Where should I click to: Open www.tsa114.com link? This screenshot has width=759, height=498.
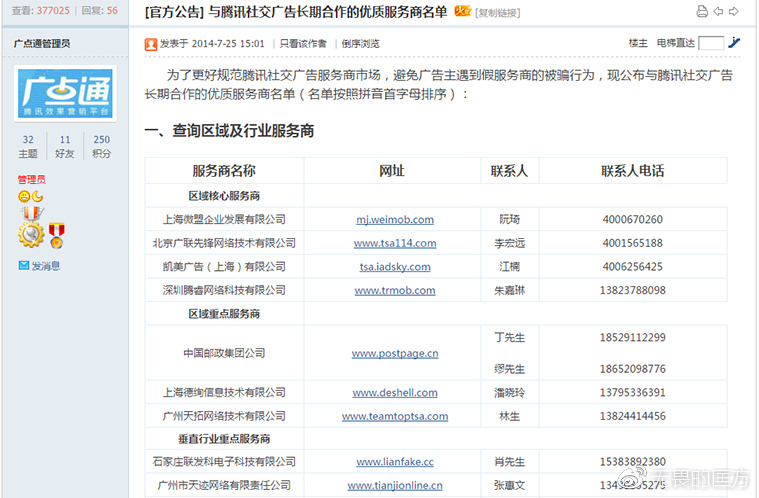[x=395, y=243]
